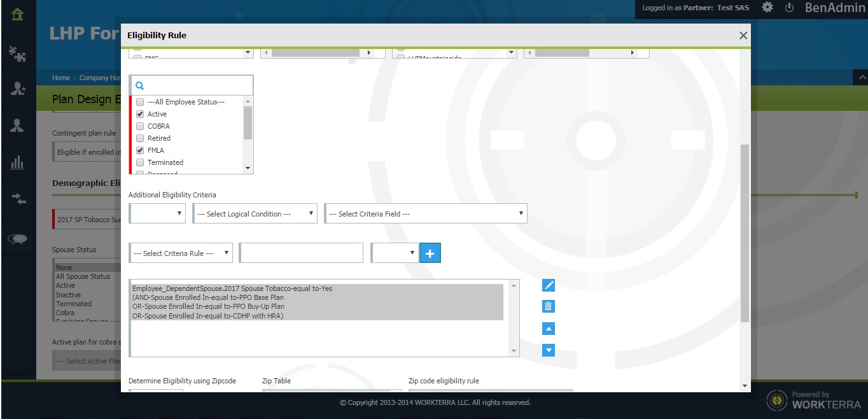Uncheck the FMLA employee status checkbox

point(140,150)
